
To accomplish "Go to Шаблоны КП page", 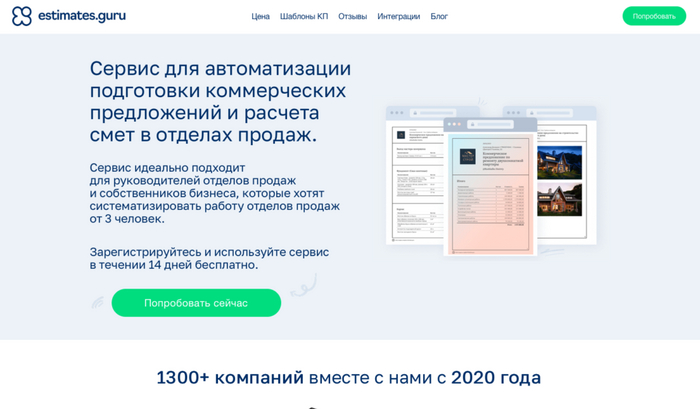I will (304, 17).
